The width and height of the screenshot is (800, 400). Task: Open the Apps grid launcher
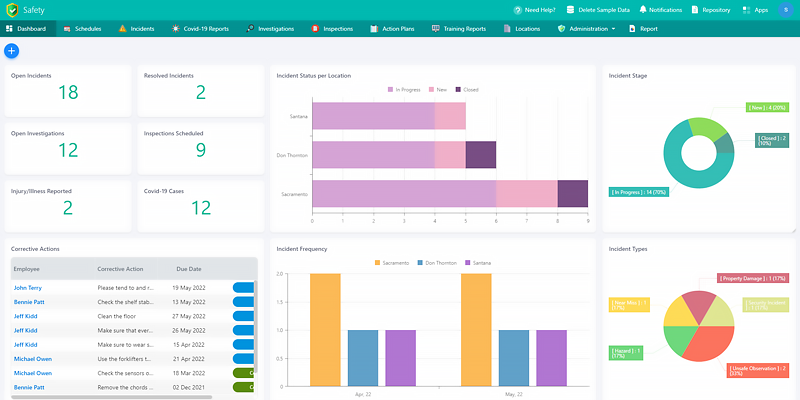pyautogui.click(x=746, y=9)
